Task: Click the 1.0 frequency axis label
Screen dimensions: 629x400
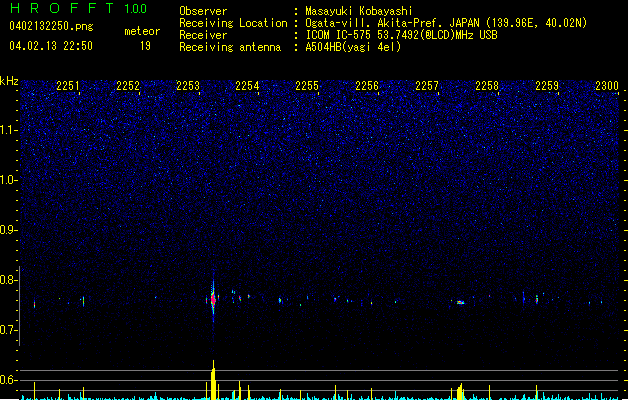Action: (8, 180)
